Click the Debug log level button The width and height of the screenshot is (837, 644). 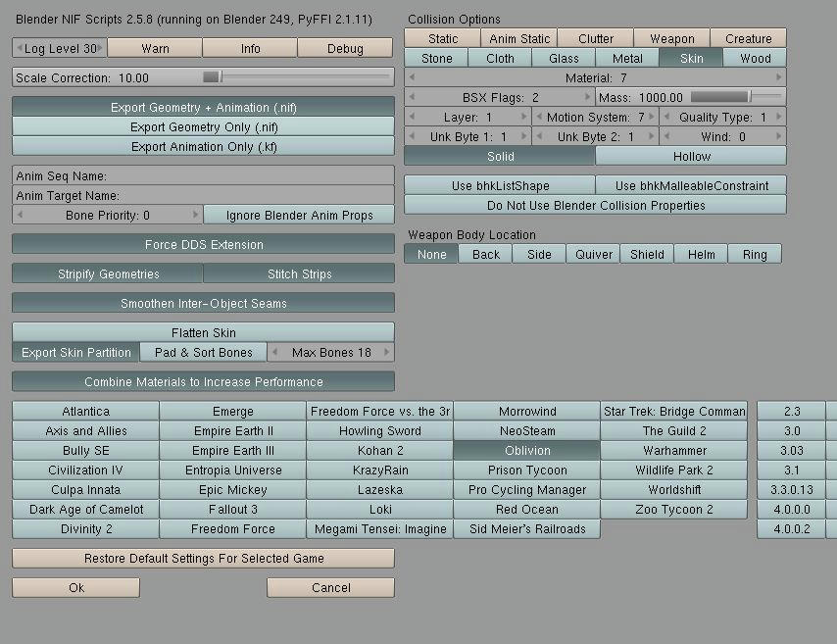click(345, 48)
